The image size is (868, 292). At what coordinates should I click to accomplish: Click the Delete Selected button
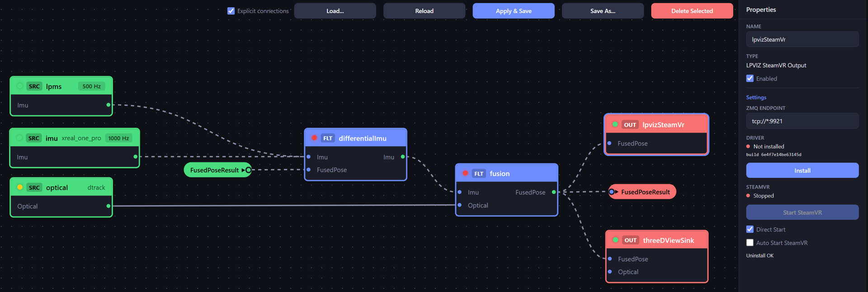(x=692, y=11)
